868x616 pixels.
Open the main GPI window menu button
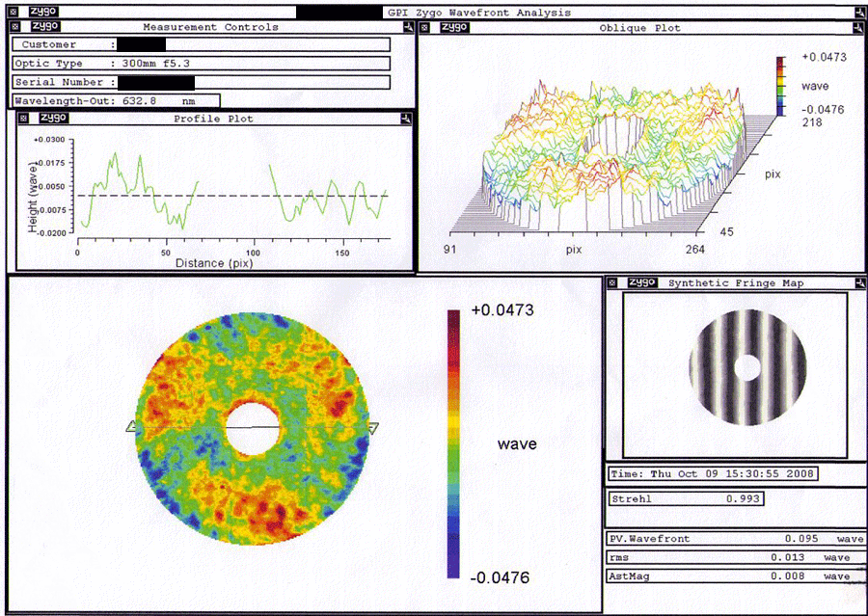[x=14, y=12]
